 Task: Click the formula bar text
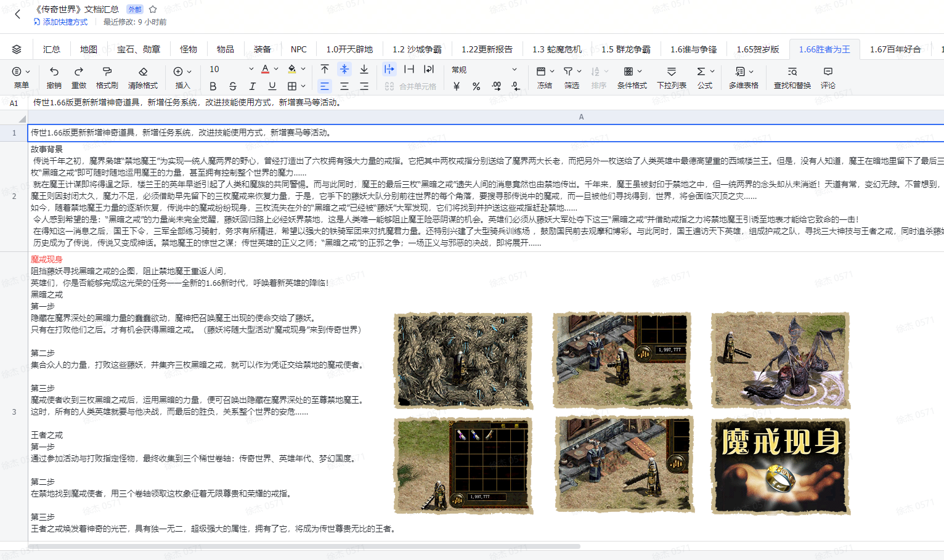click(187, 103)
